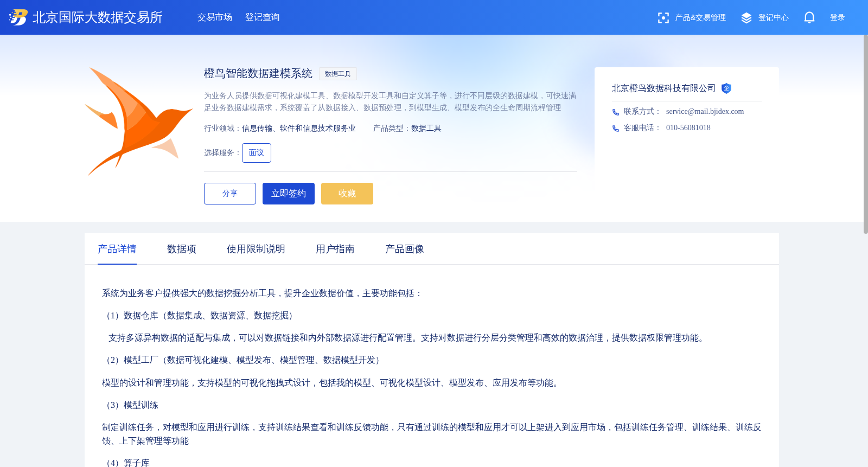Click industry value 信息传输、软件和信息技术服务业
Viewport: 868px width, 467px height.
coord(299,129)
